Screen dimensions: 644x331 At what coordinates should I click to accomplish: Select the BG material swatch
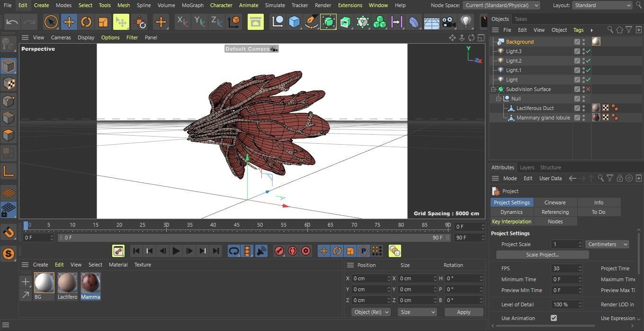click(44, 283)
